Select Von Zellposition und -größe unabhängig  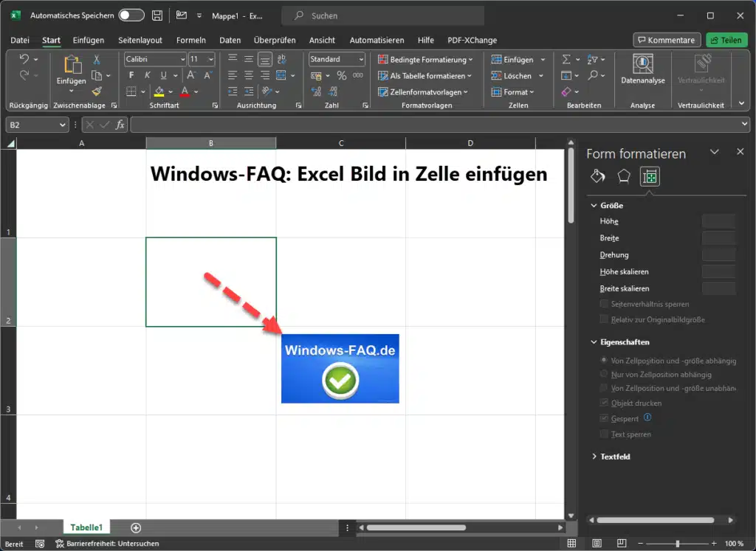[604, 388]
